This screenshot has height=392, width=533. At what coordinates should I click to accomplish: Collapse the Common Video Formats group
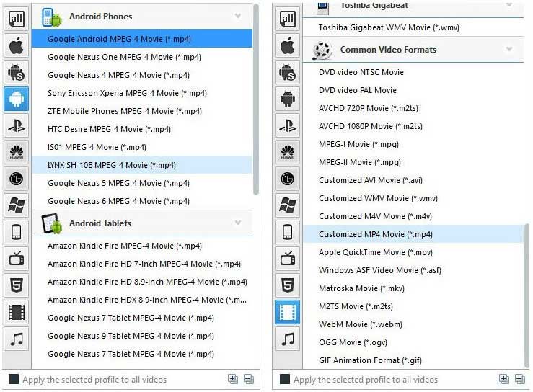(x=509, y=49)
